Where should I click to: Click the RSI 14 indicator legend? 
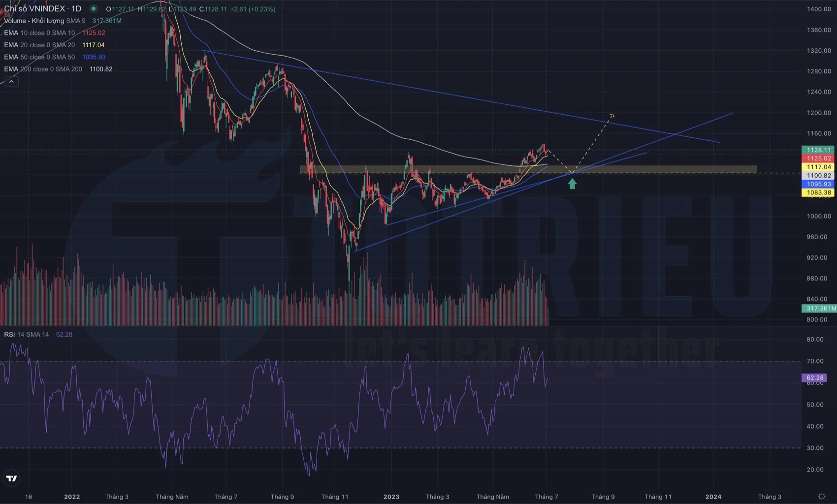(26, 334)
